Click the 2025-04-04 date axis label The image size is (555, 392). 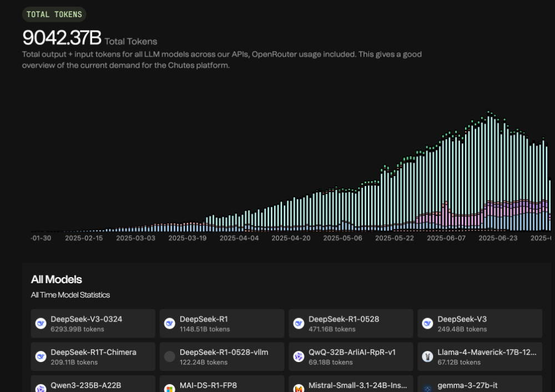tap(239, 238)
